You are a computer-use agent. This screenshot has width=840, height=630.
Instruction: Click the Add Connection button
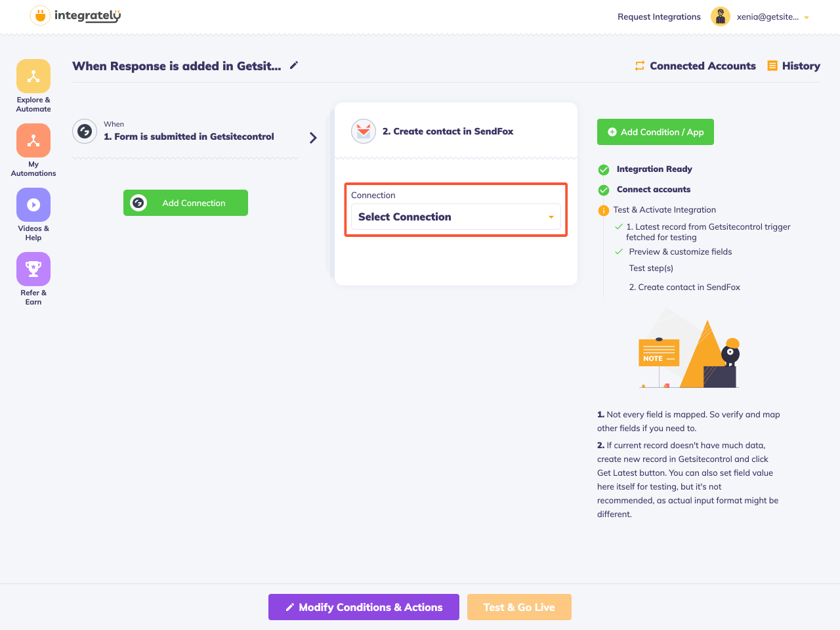pyautogui.click(x=186, y=203)
